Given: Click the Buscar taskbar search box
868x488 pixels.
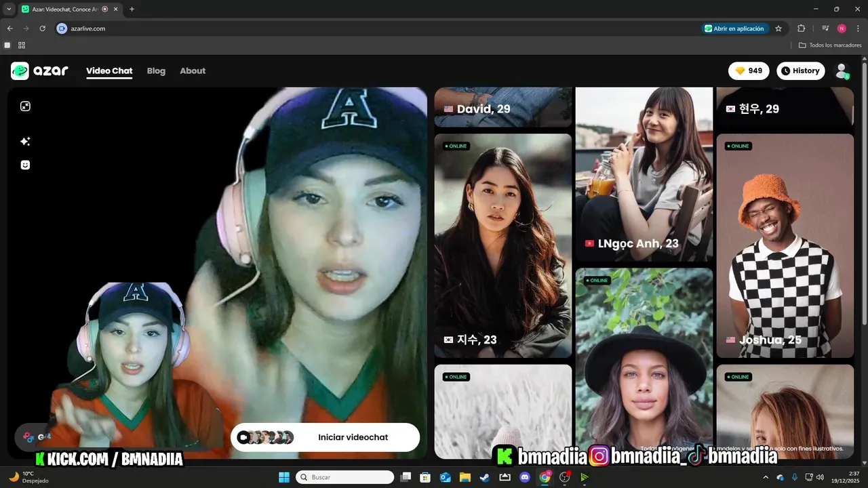Looking at the screenshot, I should (x=344, y=477).
